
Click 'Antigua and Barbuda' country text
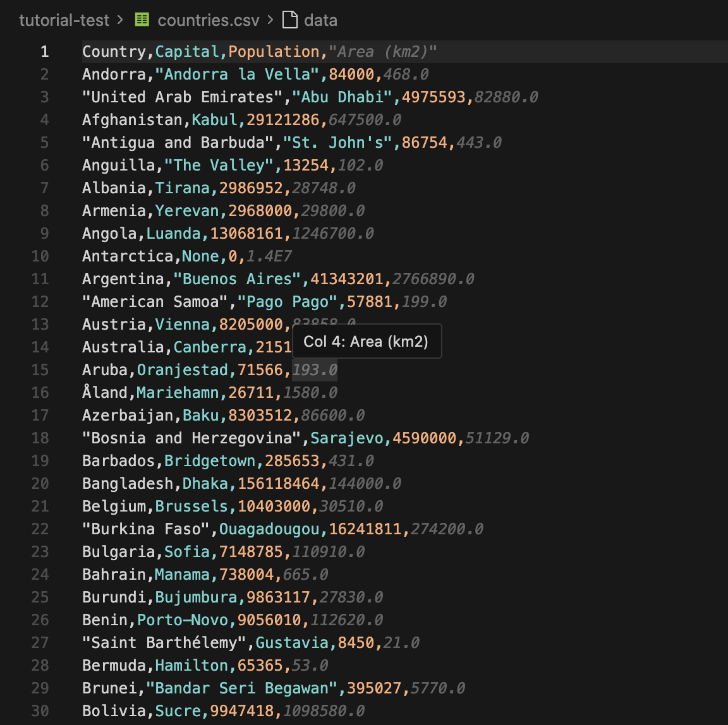point(178,142)
